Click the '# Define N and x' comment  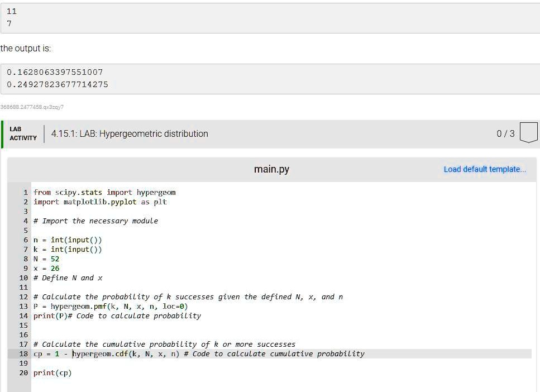[68, 278]
